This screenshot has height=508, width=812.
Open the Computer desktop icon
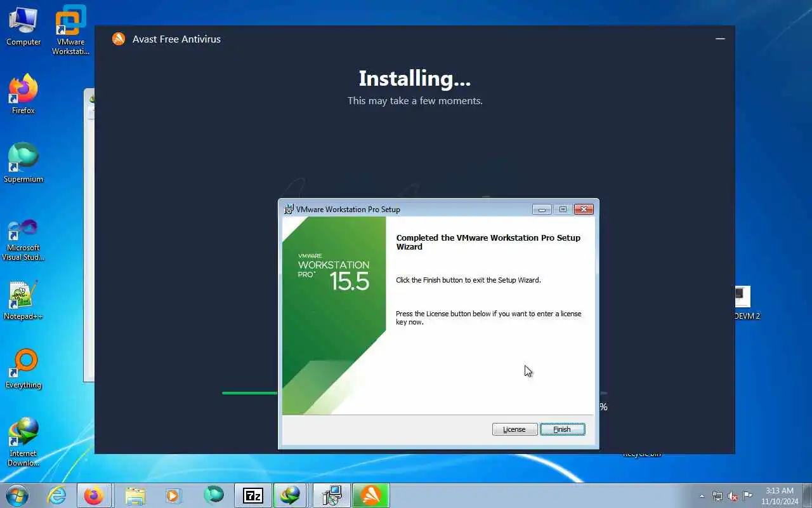coord(23,27)
